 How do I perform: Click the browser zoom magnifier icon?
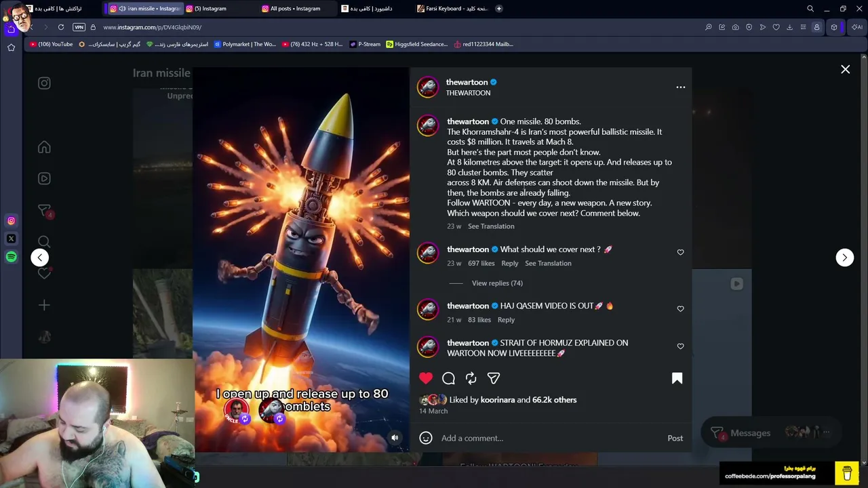[709, 27]
